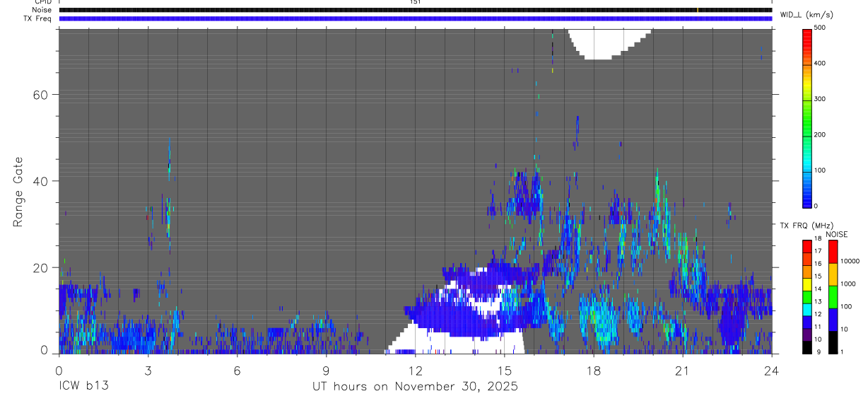Image resolution: width=868 pixels, height=401 pixels.
Task: Click x-axis tick label '24'
Action: tap(771, 370)
